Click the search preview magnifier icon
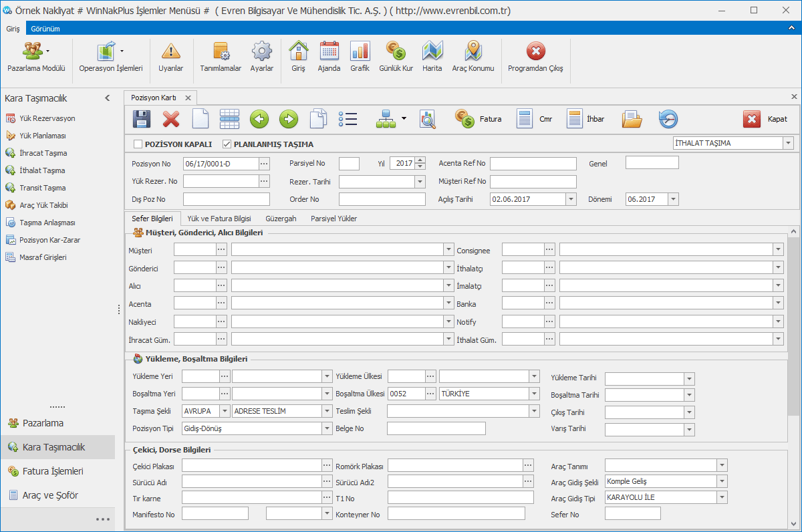The width and height of the screenshot is (802, 532). click(428, 119)
